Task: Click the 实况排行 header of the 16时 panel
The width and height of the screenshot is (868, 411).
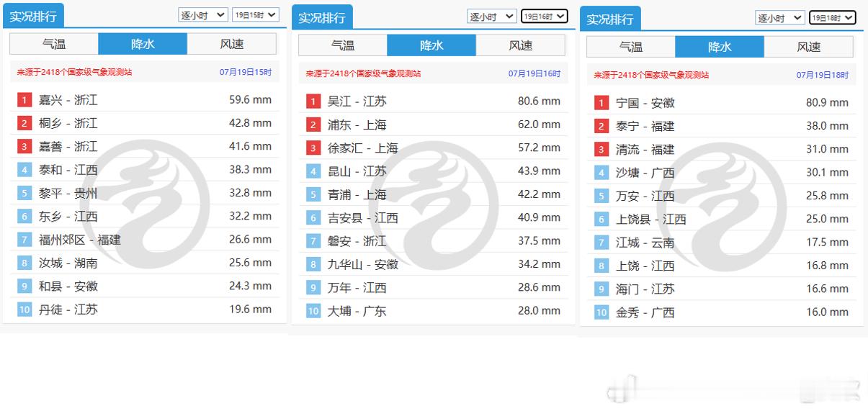Action: pos(322,17)
